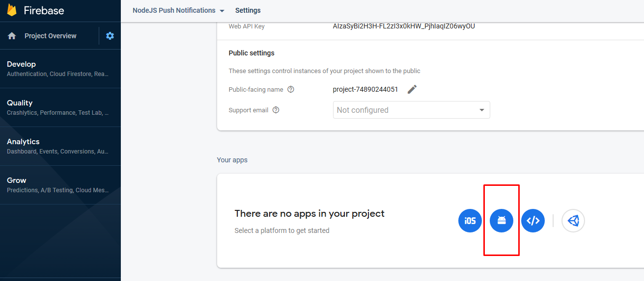This screenshot has height=281, width=644.
Task: Add an iOS app to the project
Action: [x=470, y=221]
